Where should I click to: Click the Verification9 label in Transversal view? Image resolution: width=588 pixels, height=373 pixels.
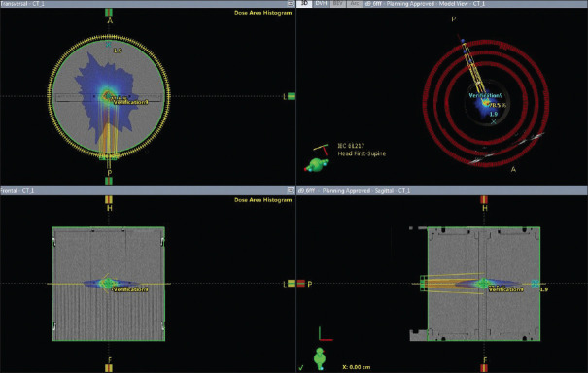click(130, 102)
